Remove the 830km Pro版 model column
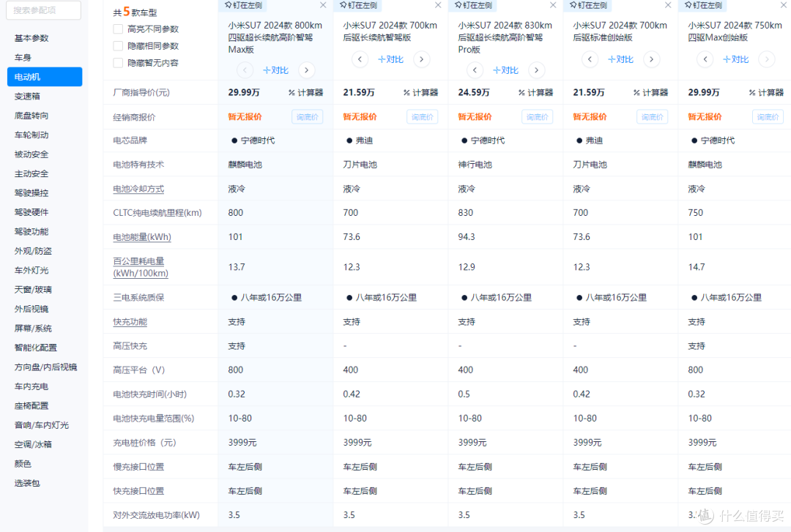Image resolution: width=791 pixels, height=532 pixels. (x=554, y=5)
